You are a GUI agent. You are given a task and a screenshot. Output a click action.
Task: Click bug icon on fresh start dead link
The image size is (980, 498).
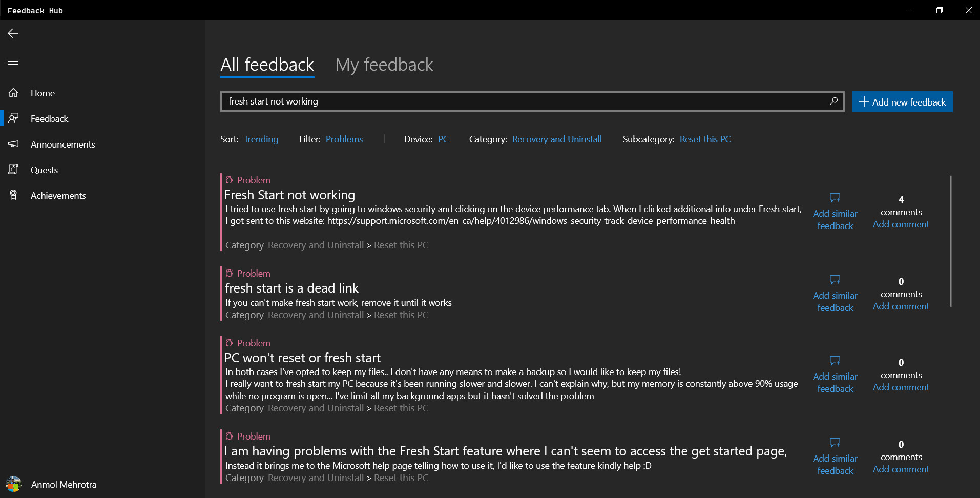point(230,273)
